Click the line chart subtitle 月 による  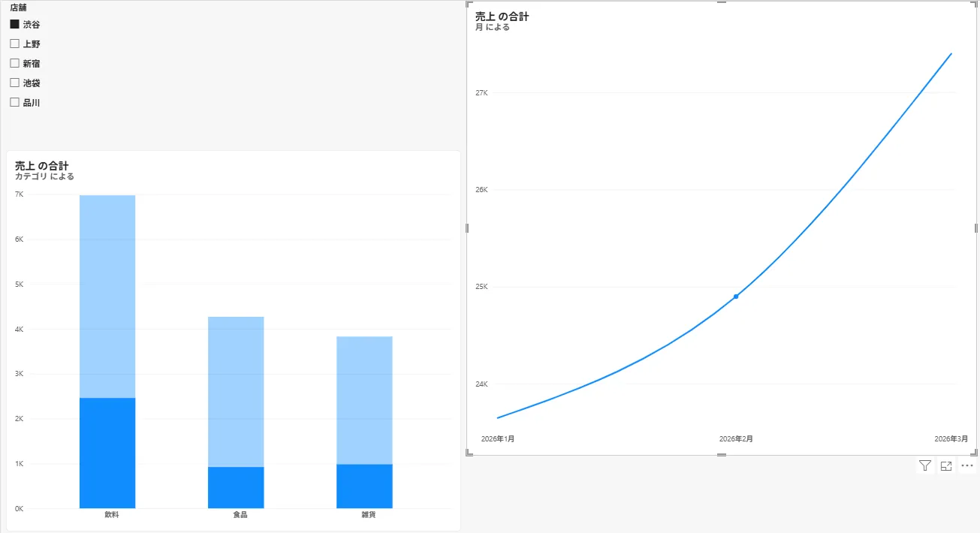493,27
